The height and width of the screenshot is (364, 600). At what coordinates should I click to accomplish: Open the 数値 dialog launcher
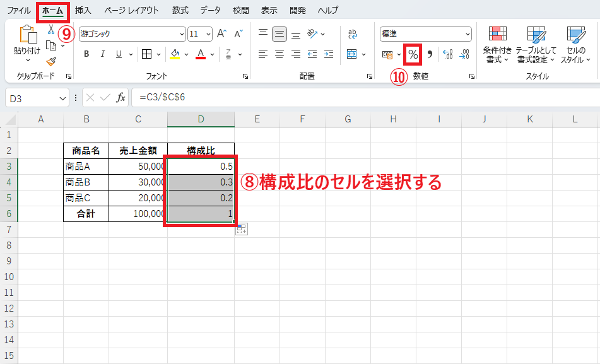(x=472, y=76)
